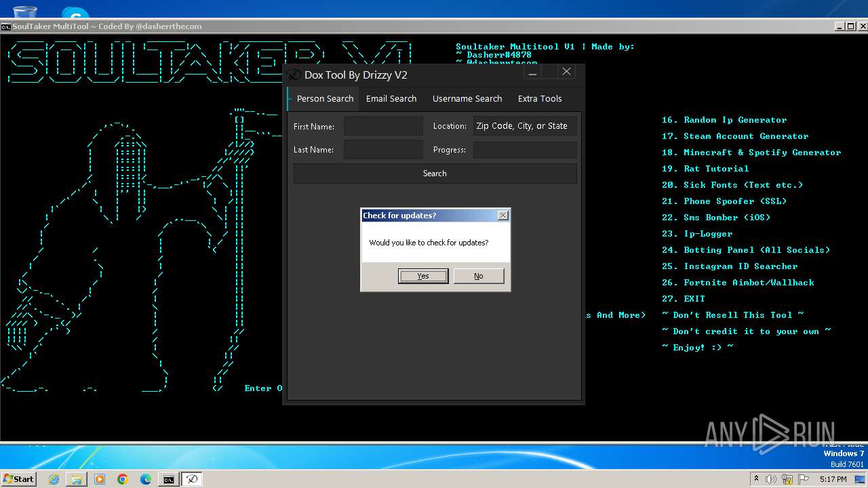Click 'Would you like to check for updates?' message

click(429, 243)
